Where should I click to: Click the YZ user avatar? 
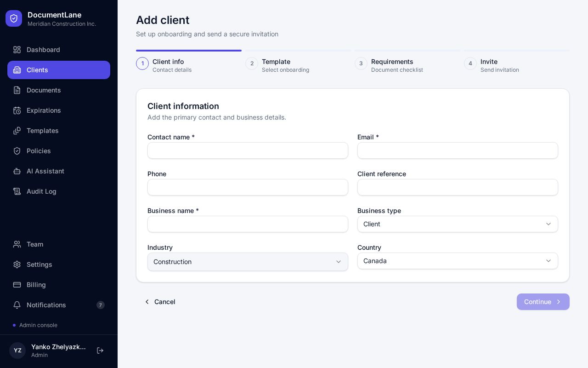tap(17, 351)
